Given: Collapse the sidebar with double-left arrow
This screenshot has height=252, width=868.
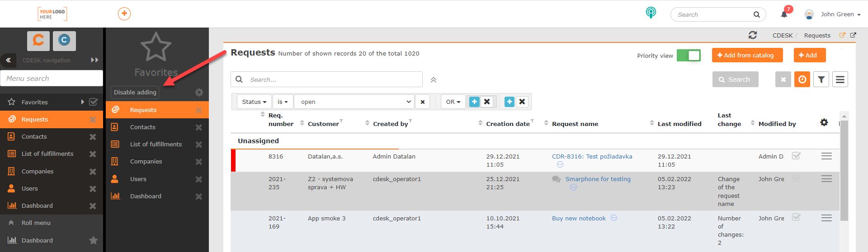Looking at the screenshot, I should pyautogui.click(x=8, y=60).
